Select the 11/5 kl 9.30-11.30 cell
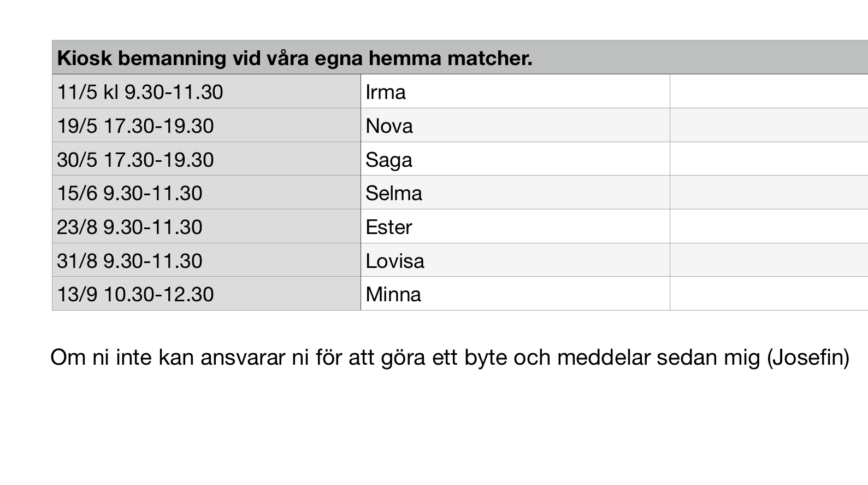Image resolution: width=868 pixels, height=485 pixels. 206,92
